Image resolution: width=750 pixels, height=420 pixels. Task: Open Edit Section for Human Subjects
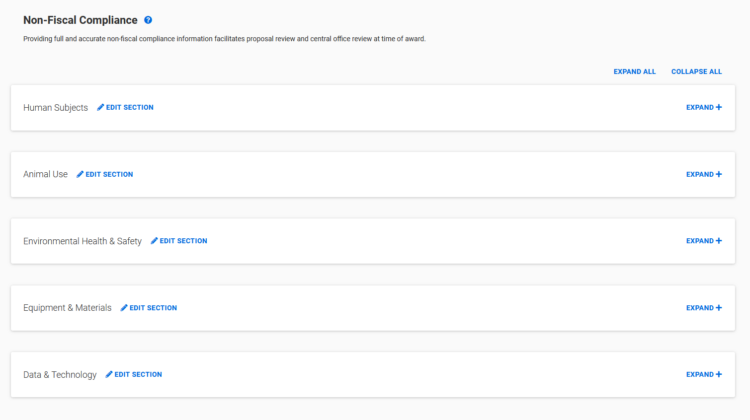click(x=125, y=107)
